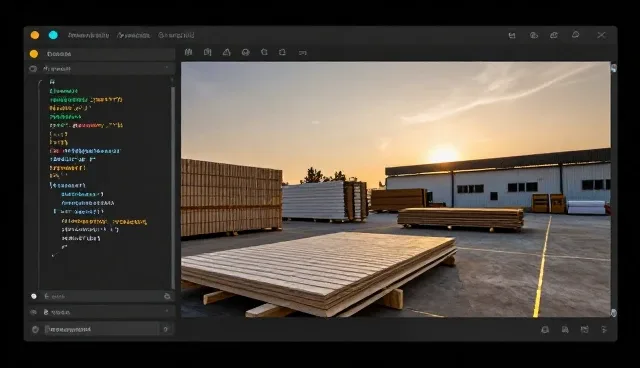
Task: Toggle the white dot below the code panel
Action: coord(34,296)
